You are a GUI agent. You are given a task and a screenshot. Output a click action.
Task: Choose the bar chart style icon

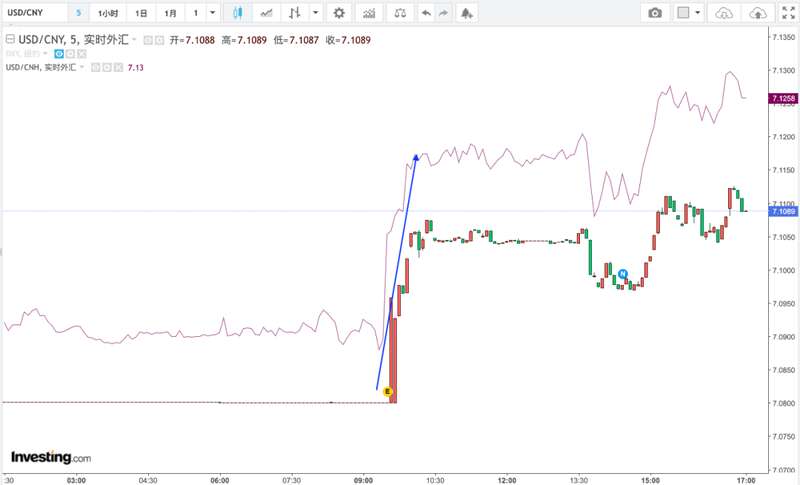click(x=294, y=13)
